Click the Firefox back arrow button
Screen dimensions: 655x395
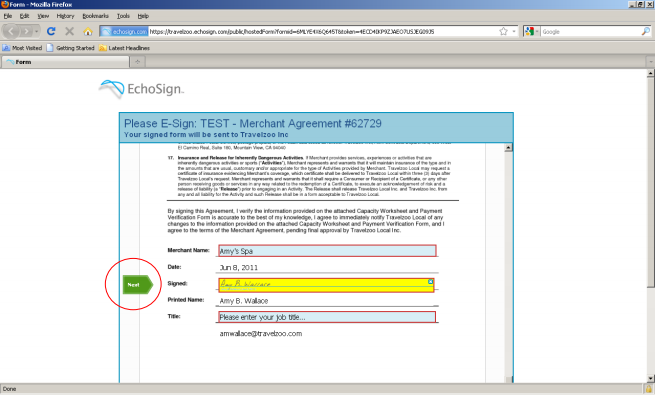11,31
